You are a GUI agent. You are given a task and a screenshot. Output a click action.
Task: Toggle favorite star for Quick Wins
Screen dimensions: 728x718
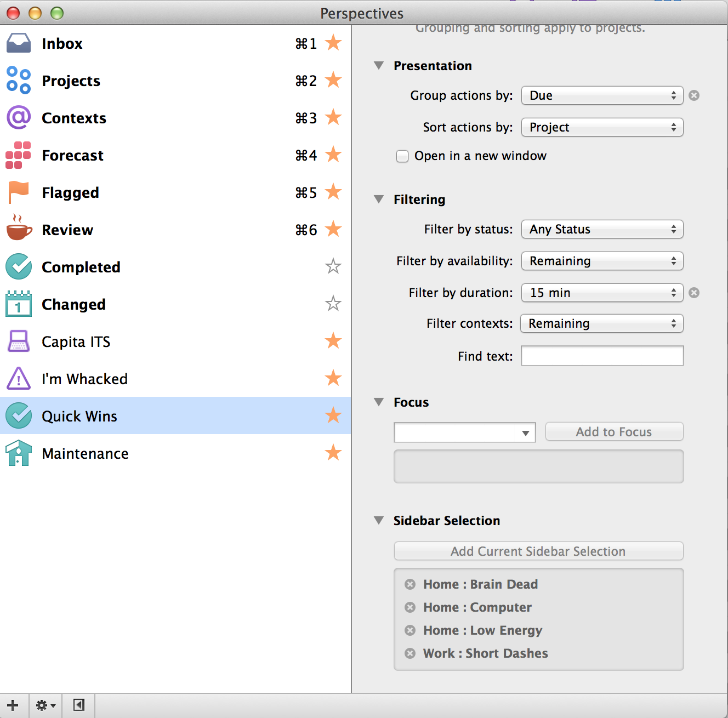[333, 415]
